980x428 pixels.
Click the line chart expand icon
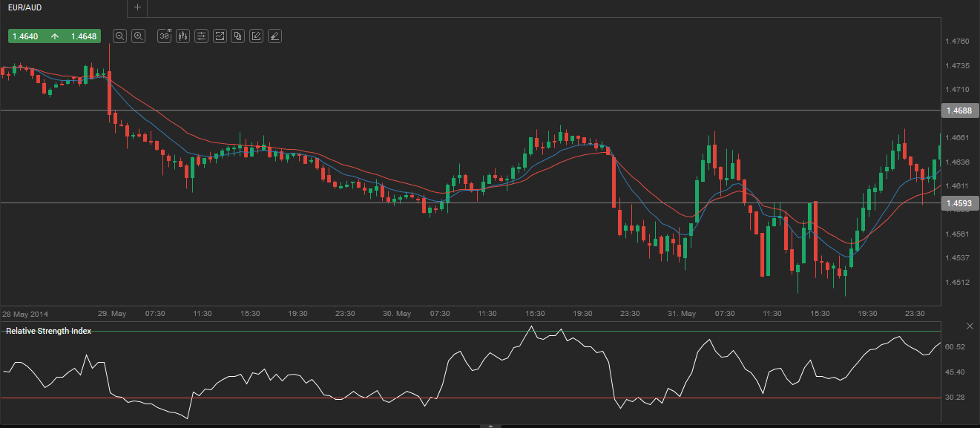click(x=220, y=36)
